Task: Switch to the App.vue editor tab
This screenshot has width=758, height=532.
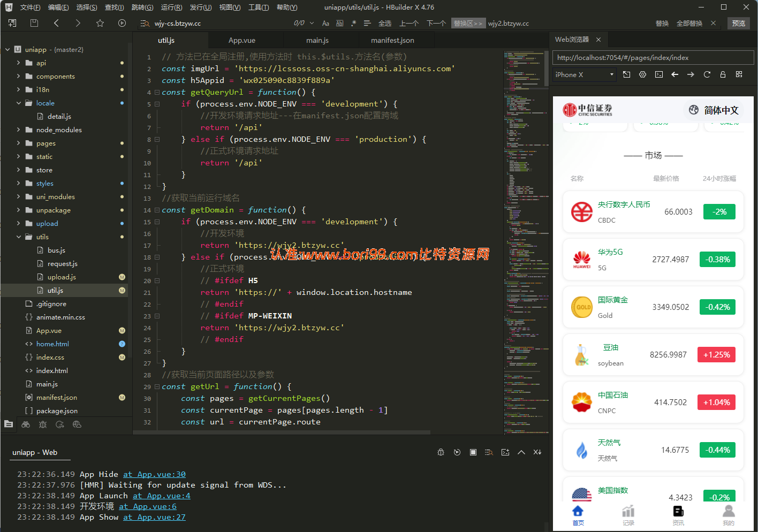Action: pos(242,40)
